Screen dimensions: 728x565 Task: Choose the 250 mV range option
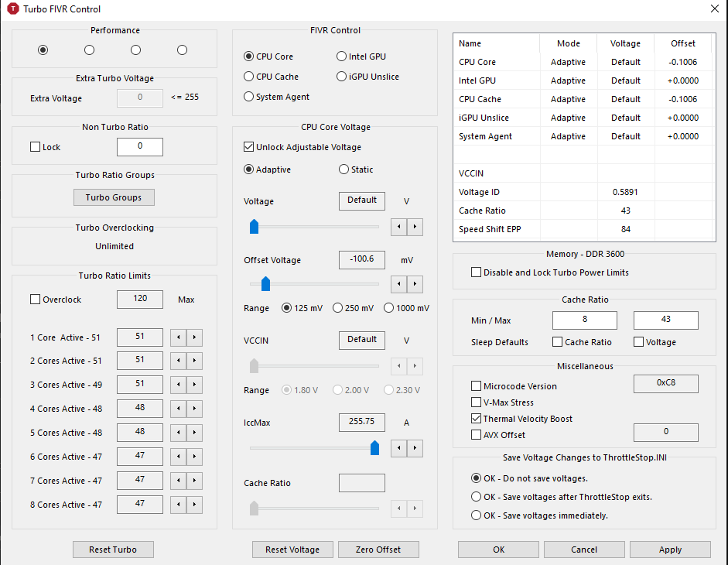point(337,308)
